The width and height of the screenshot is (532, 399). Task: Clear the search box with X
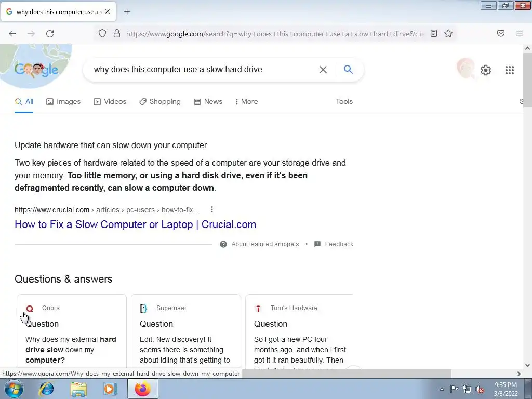click(323, 70)
